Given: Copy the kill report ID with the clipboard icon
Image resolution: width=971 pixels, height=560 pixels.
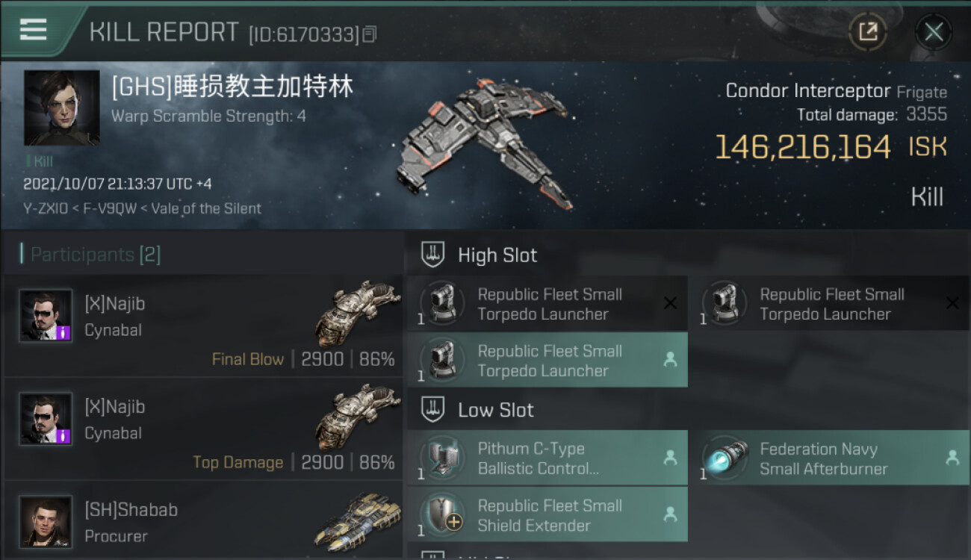Looking at the screenshot, I should [x=370, y=34].
